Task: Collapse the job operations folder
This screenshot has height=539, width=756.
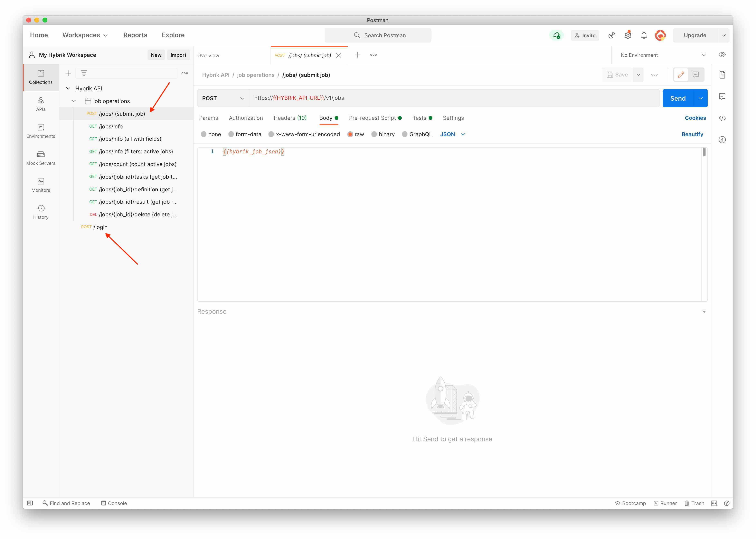Action: pyautogui.click(x=74, y=101)
